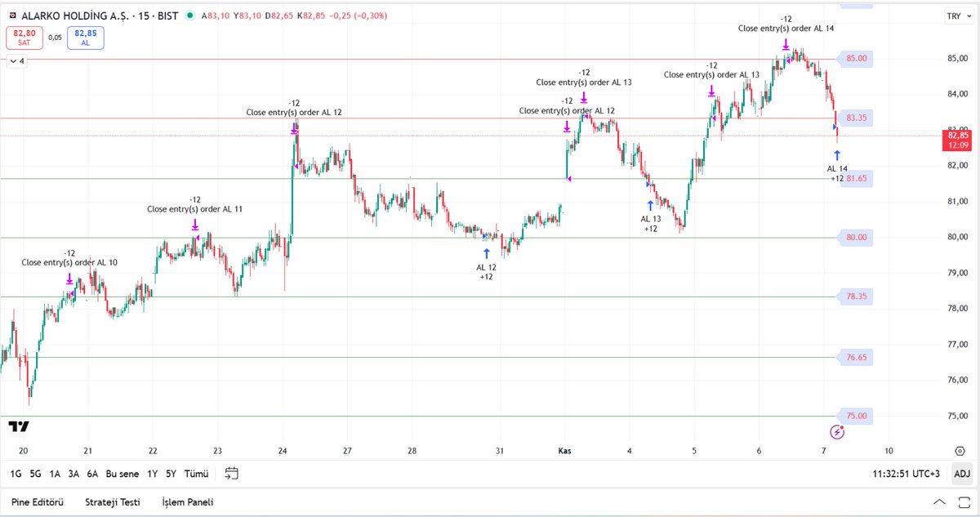Maximize the bottom panel

pyautogui.click(x=963, y=502)
